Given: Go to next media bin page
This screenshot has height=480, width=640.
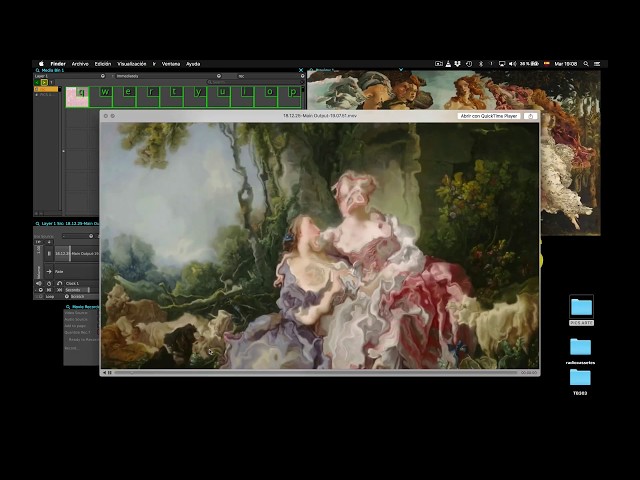Looking at the screenshot, I should tap(44, 82).
